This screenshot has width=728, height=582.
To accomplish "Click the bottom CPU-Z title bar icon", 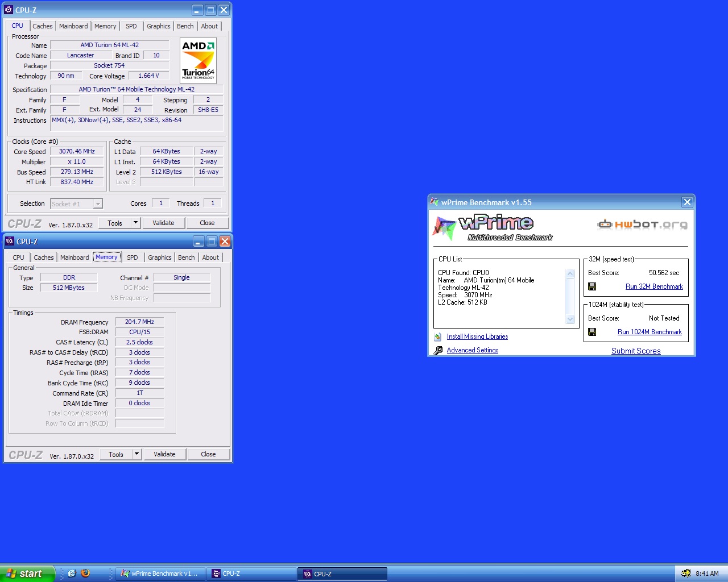I will coord(10,242).
